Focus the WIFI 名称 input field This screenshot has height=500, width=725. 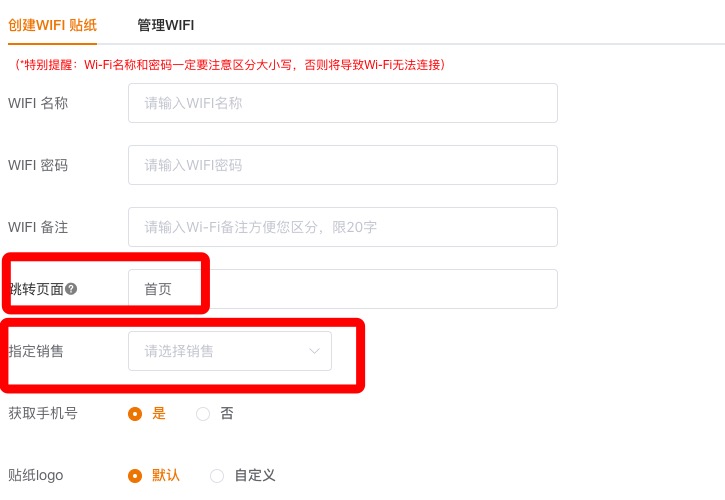pyautogui.click(x=342, y=103)
